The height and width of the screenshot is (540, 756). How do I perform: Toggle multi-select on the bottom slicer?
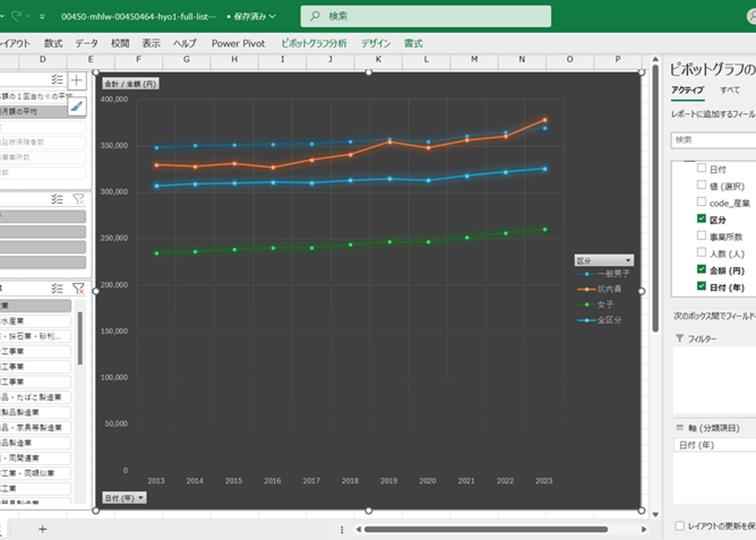point(57,288)
